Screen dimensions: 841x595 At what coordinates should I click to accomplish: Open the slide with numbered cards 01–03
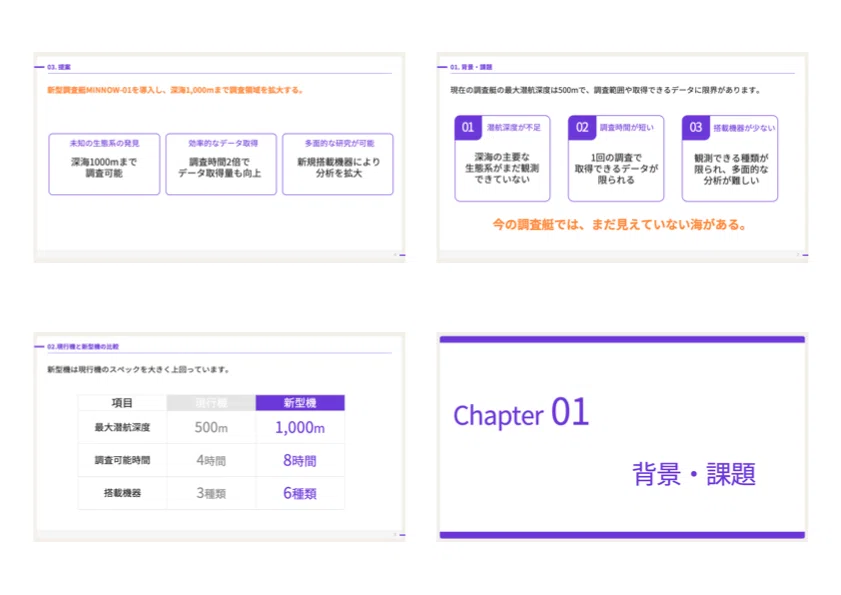pos(622,157)
